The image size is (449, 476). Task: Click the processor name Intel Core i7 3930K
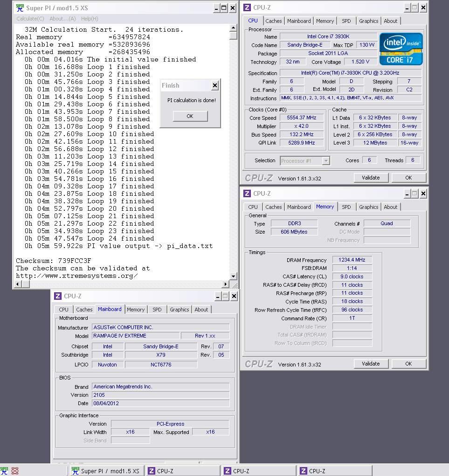328,36
